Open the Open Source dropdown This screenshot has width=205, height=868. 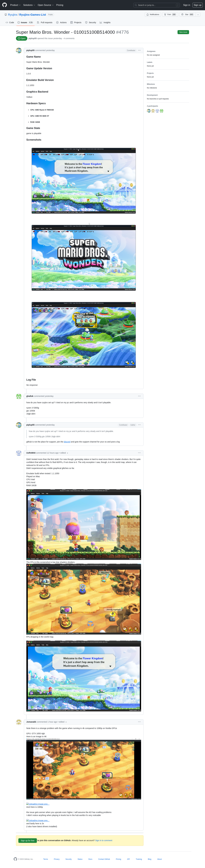tap(46, 5)
